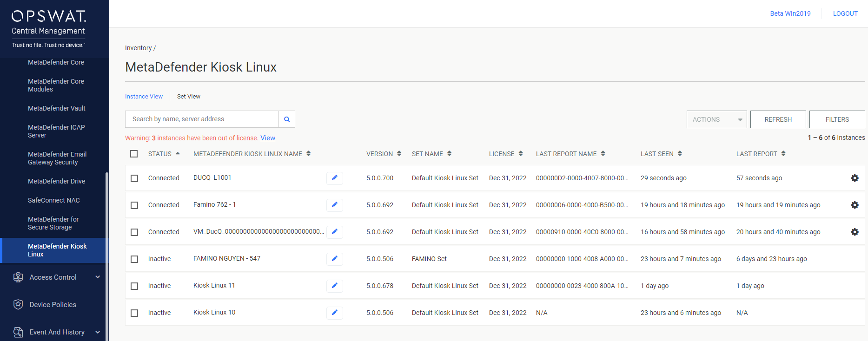The width and height of the screenshot is (868, 341).
Task: Click the REFRESH button
Action: (778, 119)
